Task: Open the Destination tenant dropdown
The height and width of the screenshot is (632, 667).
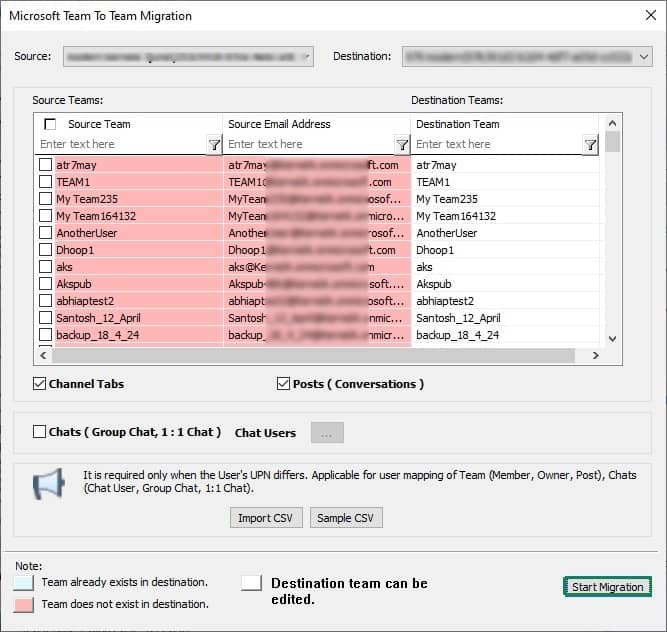Action: [527, 57]
